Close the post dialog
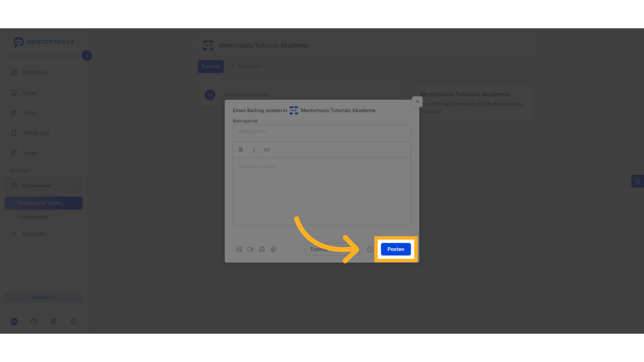The height and width of the screenshot is (362, 644). [417, 102]
